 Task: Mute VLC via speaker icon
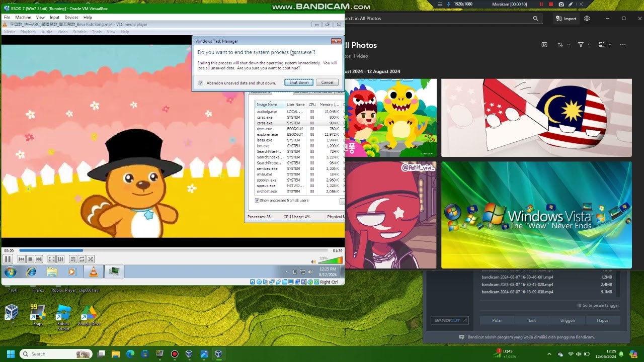pyautogui.click(x=313, y=261)
